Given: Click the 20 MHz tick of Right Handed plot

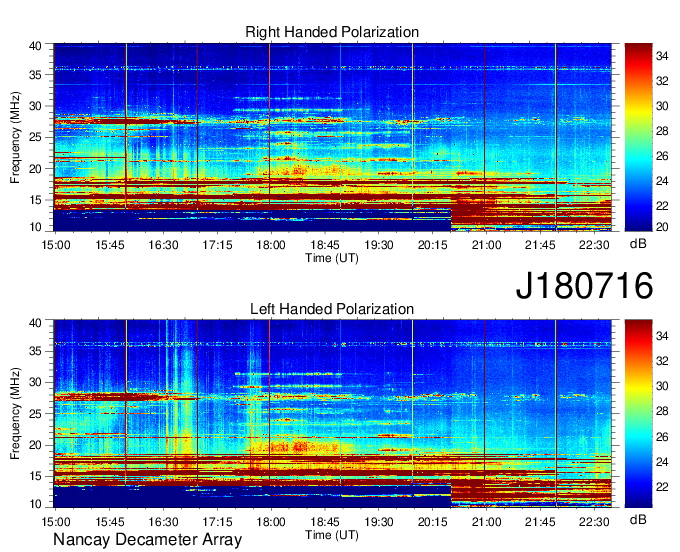Looking at the screenshot, I should [x=35, y=169].
